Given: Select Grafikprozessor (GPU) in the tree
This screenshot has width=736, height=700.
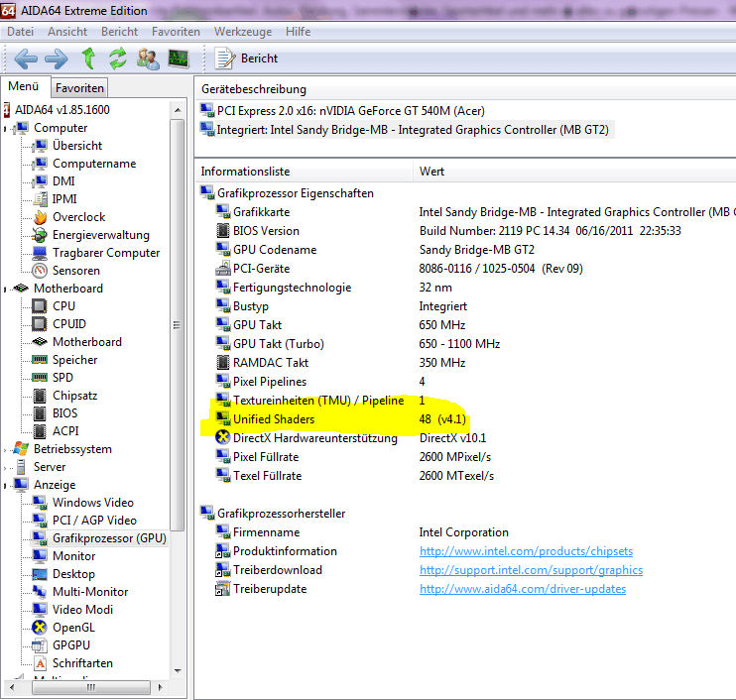Looking at the screenshot, I should [x=109, y=538].
